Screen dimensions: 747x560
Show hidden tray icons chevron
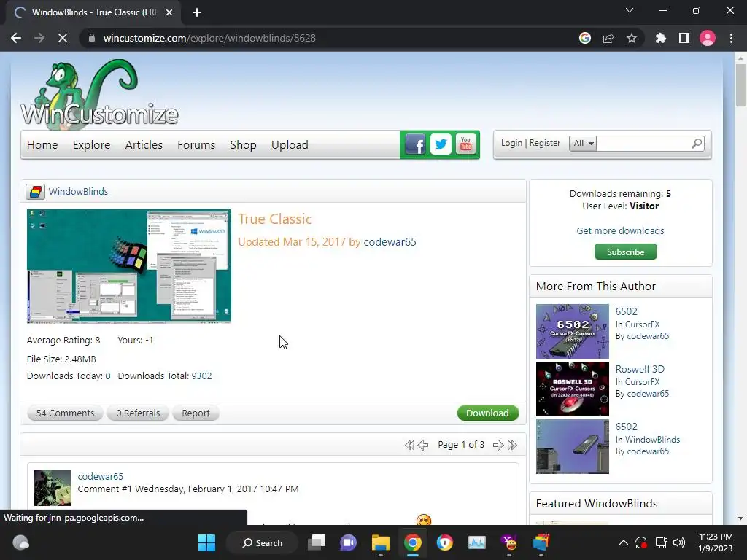(x=623, y=542)
